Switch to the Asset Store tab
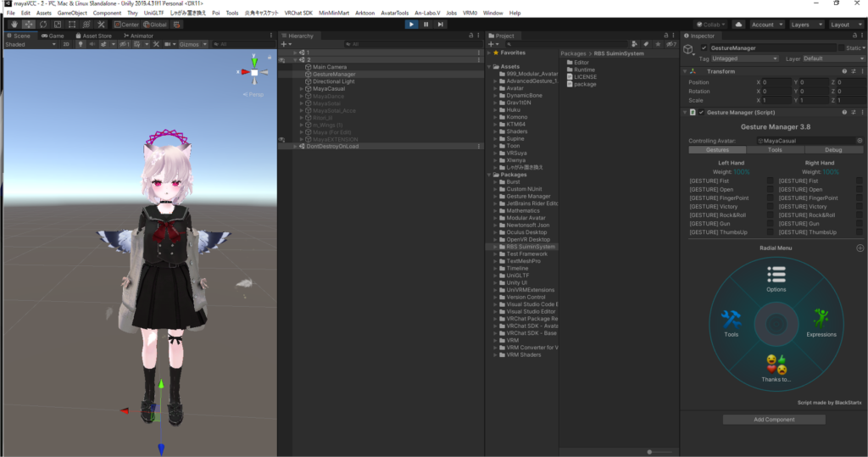Image resolution: width=868 pixels, height=457 pixels. [x=93, y=36]
